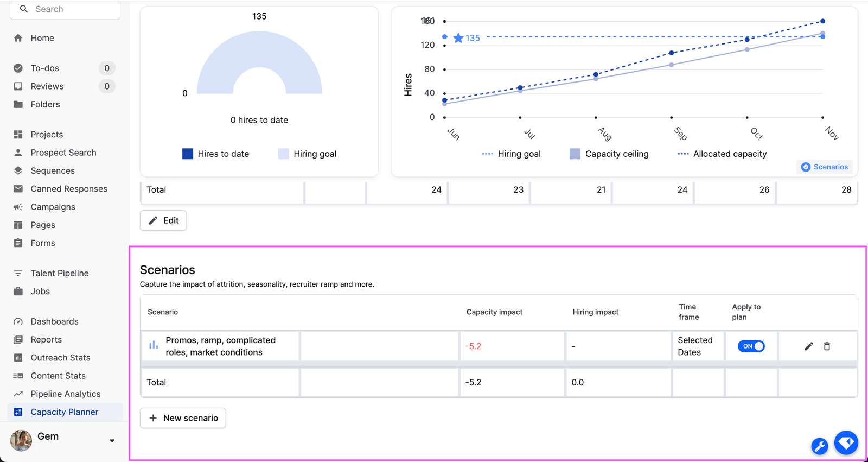Expand the Gem account dropdown arrow
868x462 pixels.
(112, 441)
